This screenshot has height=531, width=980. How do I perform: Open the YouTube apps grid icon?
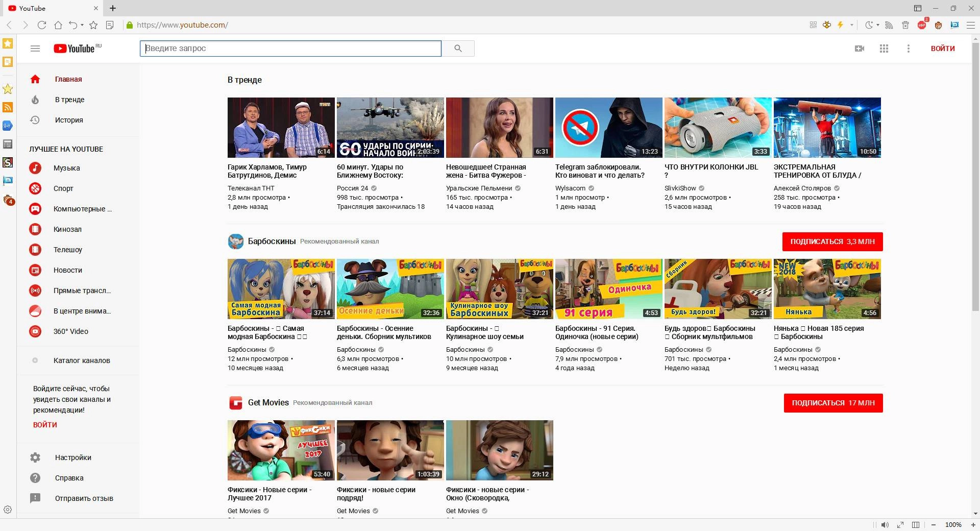click(884, 49)
